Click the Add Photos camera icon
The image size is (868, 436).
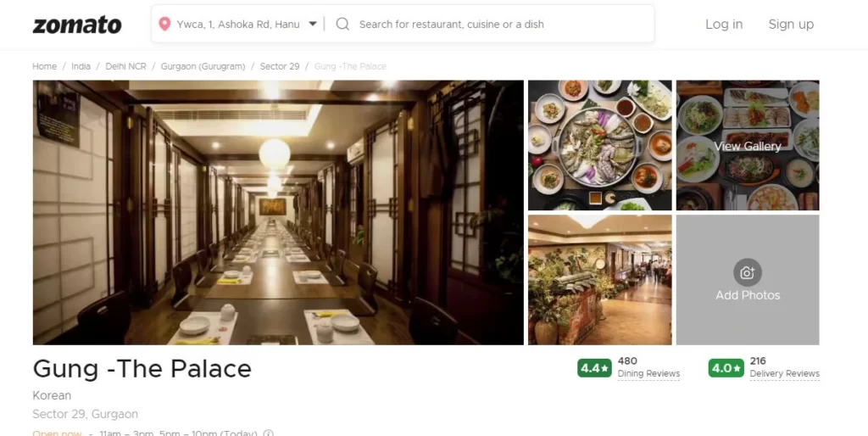coord(748,272)
